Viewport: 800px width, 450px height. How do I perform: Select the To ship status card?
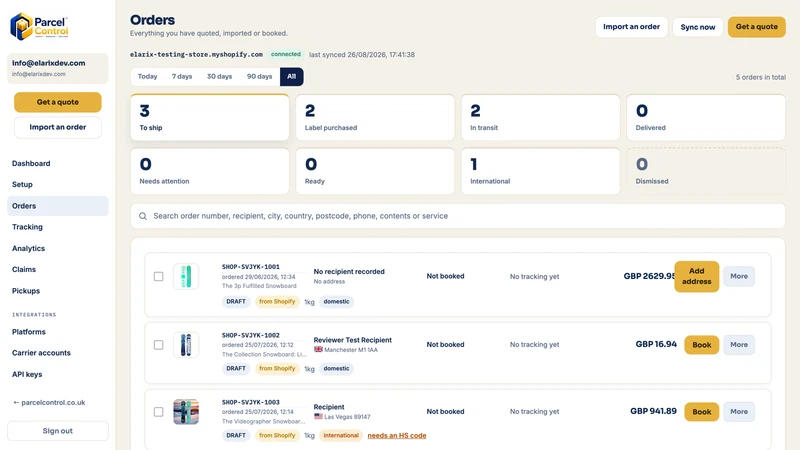tap(210, 117)
